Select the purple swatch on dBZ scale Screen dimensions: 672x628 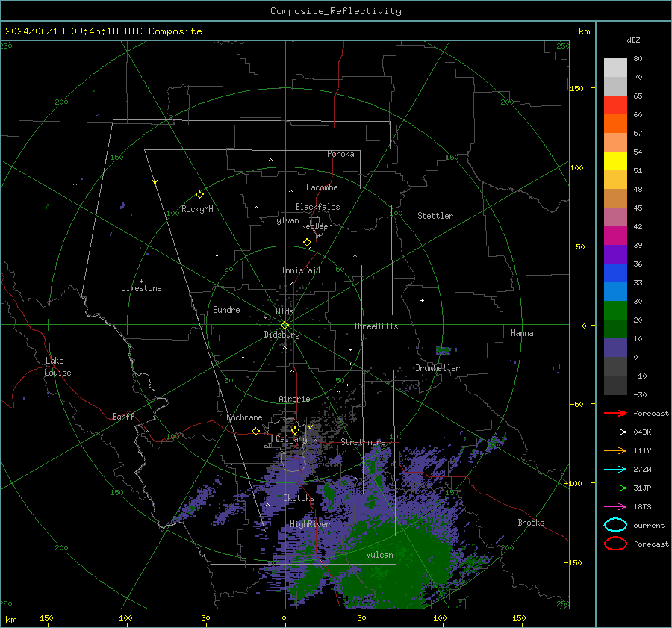615,254
